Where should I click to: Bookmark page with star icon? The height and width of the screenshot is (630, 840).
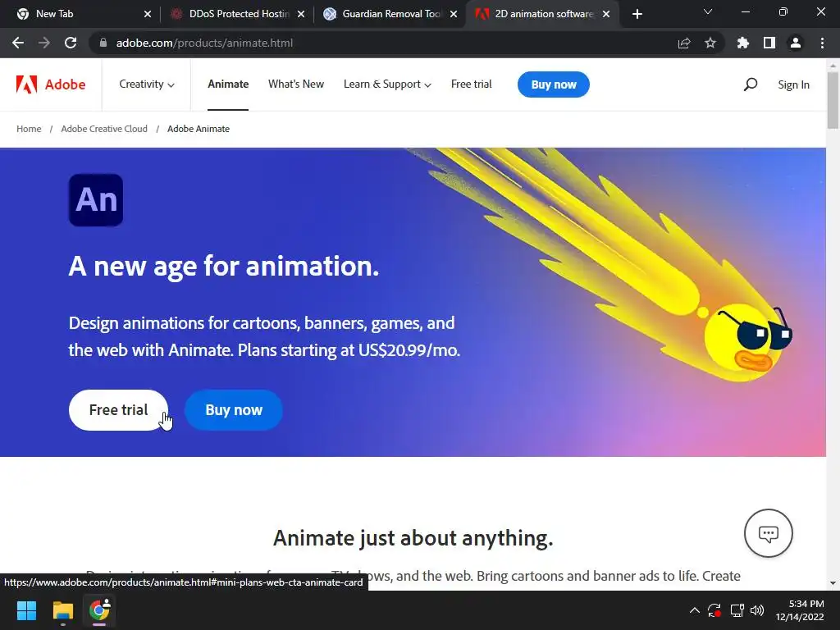(x=710, y=43)
